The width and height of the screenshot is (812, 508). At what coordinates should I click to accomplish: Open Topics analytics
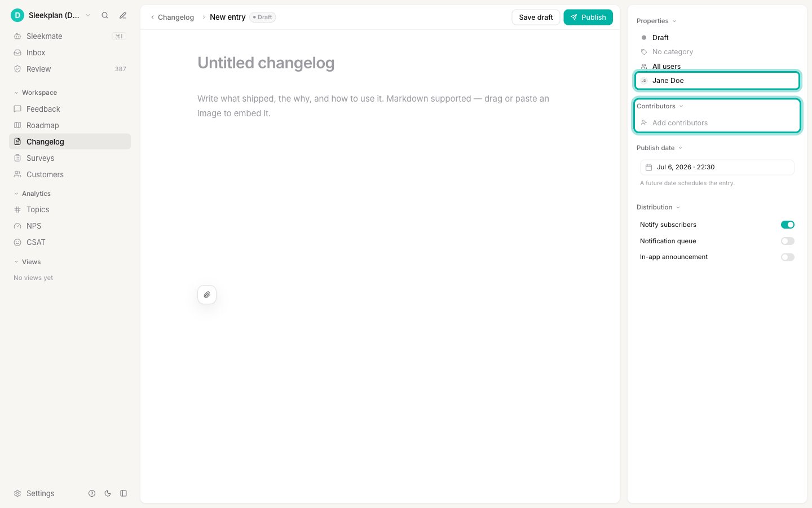(x=70, y=209)
